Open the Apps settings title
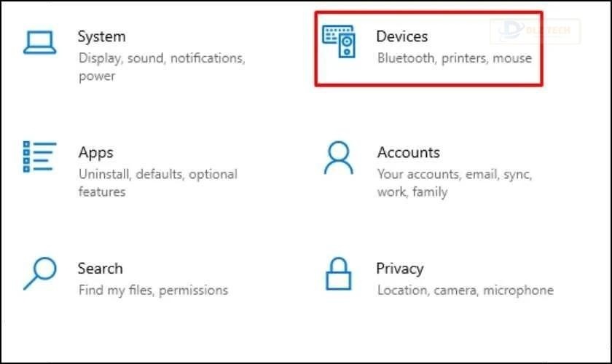 coord(96,153)
